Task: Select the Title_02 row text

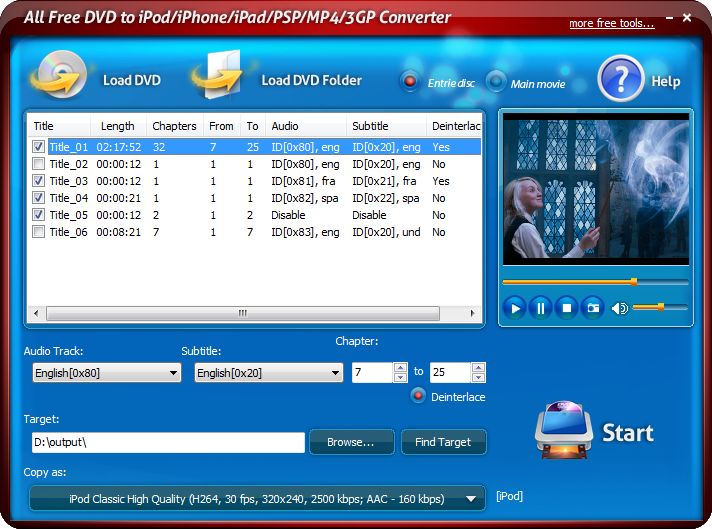Action: pos(69,164)
